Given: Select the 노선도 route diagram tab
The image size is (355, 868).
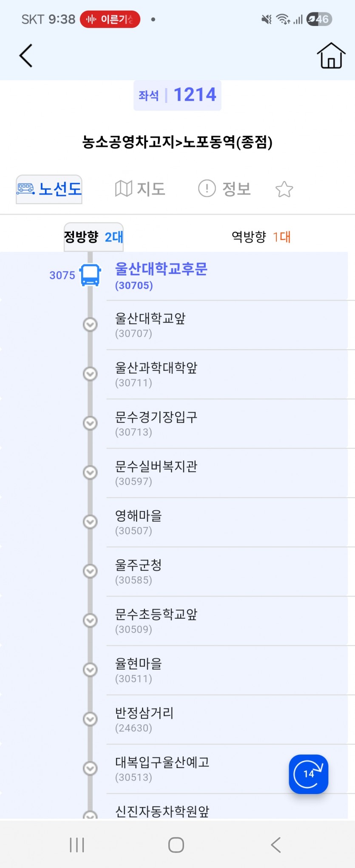Looking at the screenshot, I should (x=49, y=189).
